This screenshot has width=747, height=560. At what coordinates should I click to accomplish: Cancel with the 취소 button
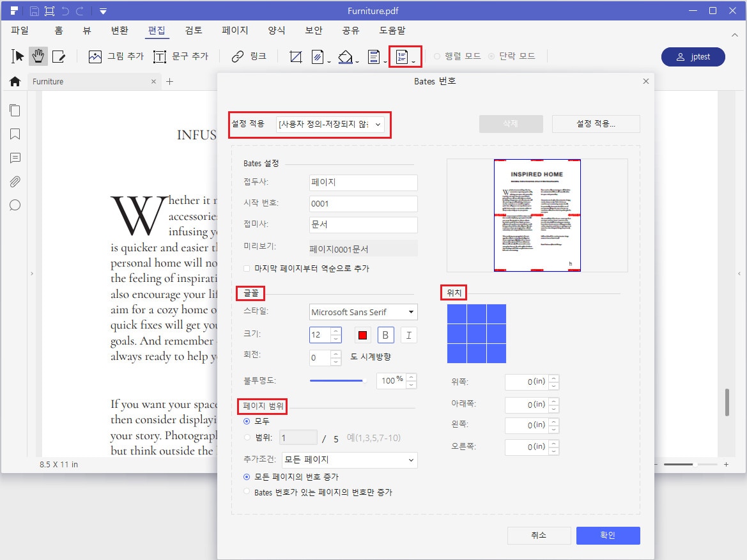[x=539, y=535]
